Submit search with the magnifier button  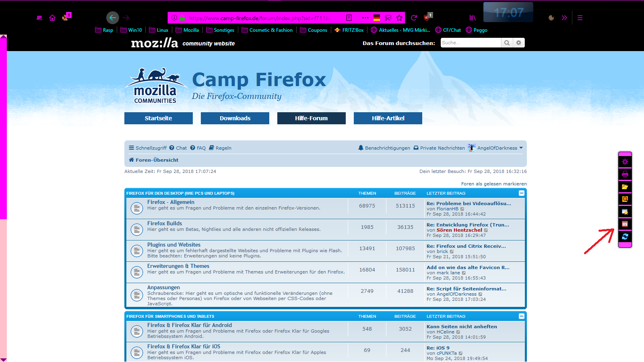(507, 43)
